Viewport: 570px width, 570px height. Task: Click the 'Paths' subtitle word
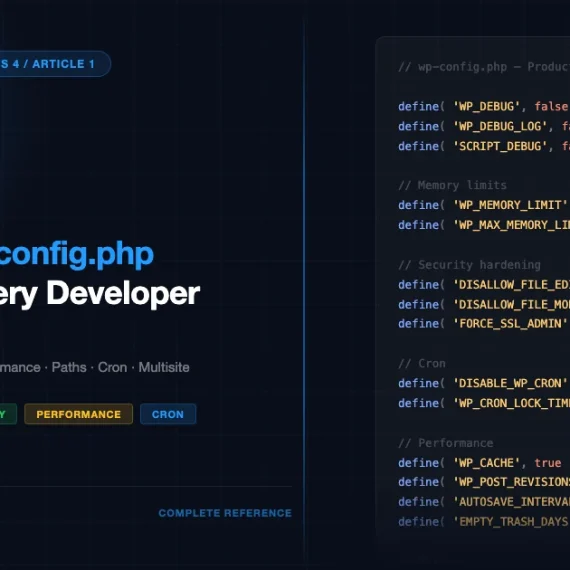click(x=69, y=367)
